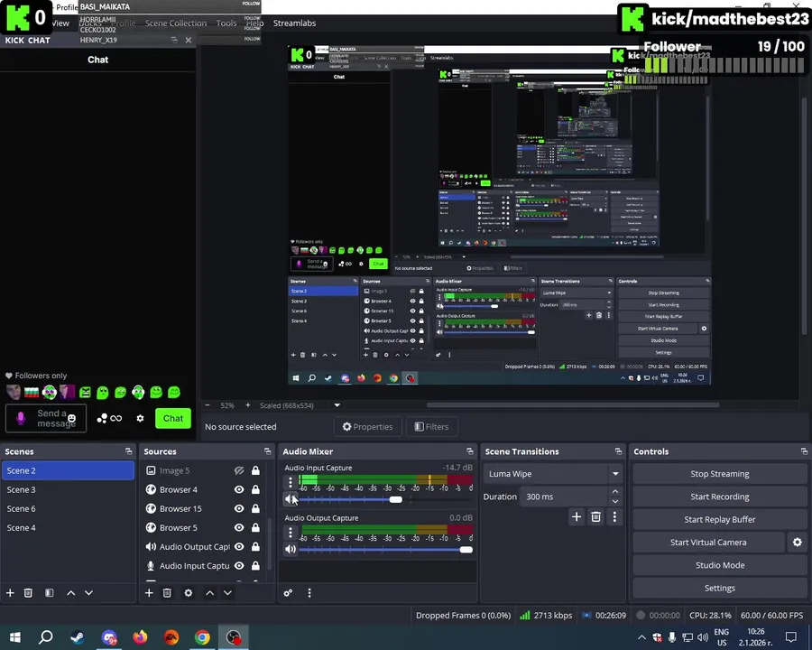
Task: Open advanced audio properties gears icon
Action: [289, 592]
